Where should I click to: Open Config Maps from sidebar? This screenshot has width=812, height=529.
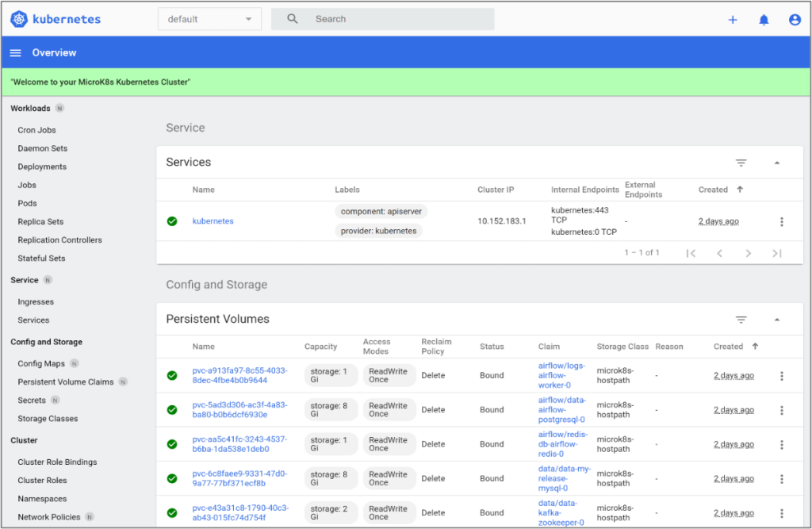click(41, 364)
